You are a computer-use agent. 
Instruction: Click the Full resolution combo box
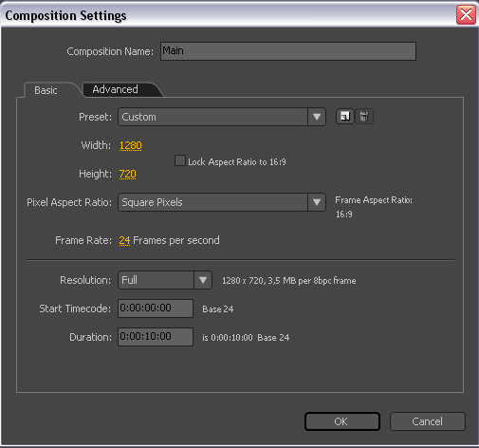[x=165, y=280]
